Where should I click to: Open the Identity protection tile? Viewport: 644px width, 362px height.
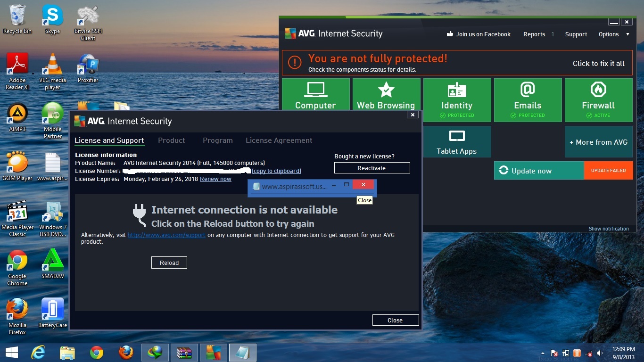457,100
